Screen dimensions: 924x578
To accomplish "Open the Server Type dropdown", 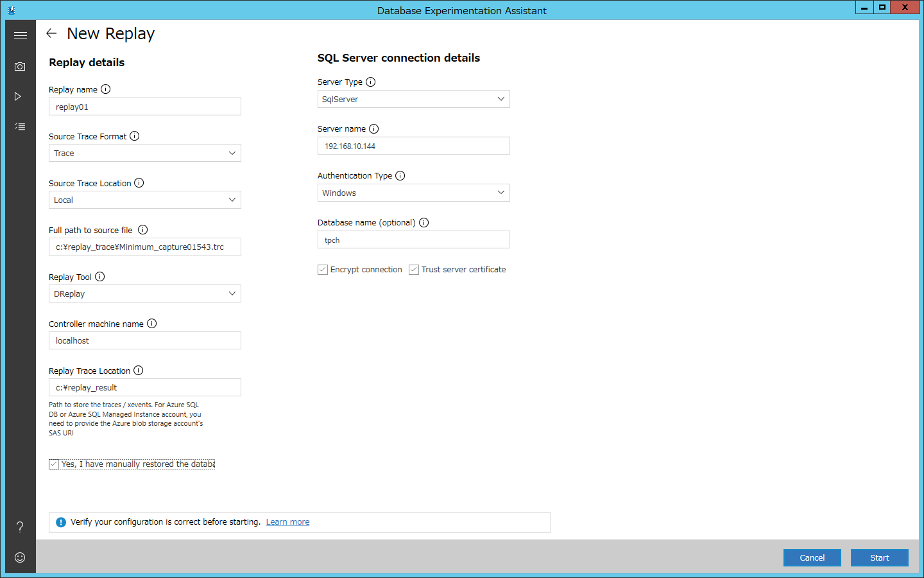I will click(414, 99).
